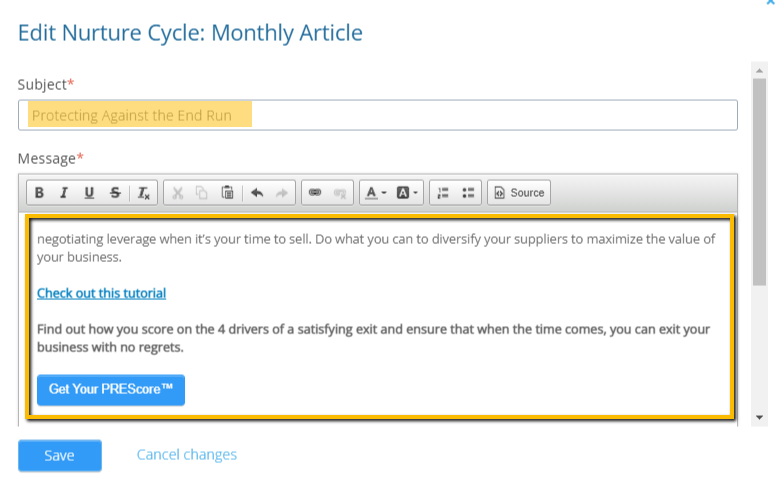This screenshot has width=776, height=492.
Task: Paste from the clipboard icon
Action: [x=227, y=193]
